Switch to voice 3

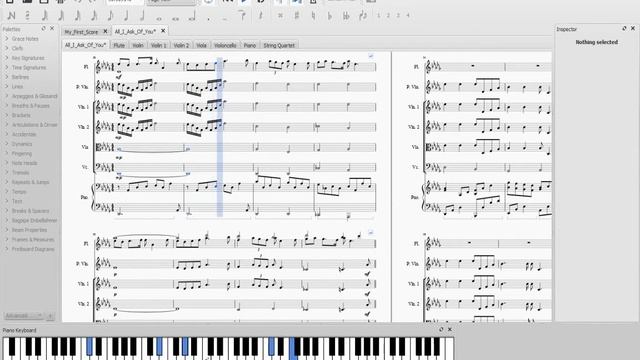[x=398, y=16]
